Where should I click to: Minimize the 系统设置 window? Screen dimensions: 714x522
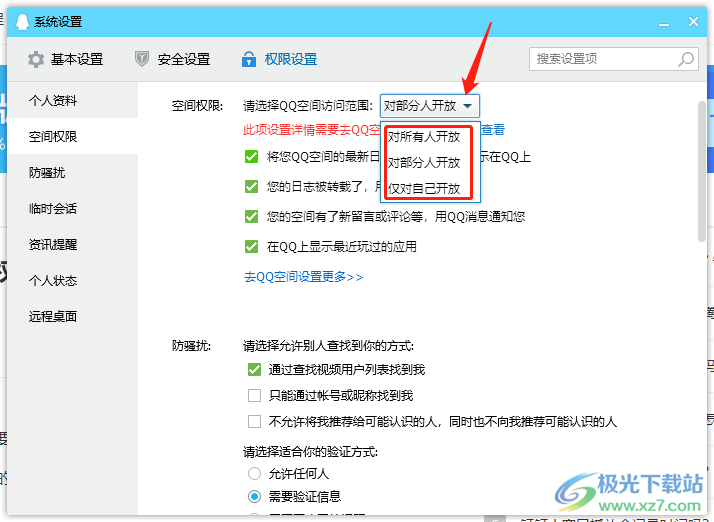(664, 23)
